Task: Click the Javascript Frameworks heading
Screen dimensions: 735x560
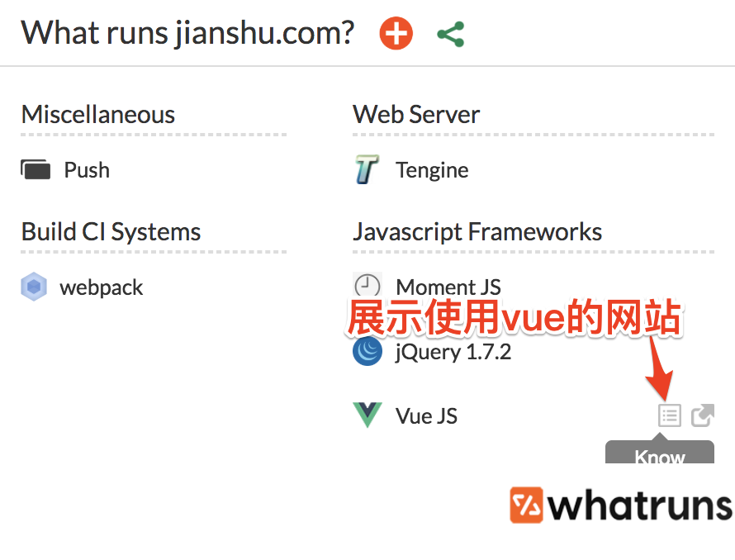Action: pos(477,232)
